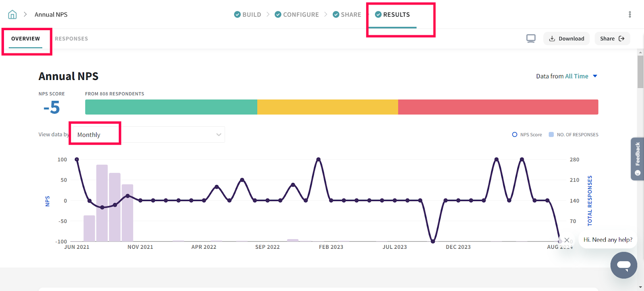This screenshot has height=291, width=644.
Task: Close the 'Need any help?' popup
Action: [567, 240]
